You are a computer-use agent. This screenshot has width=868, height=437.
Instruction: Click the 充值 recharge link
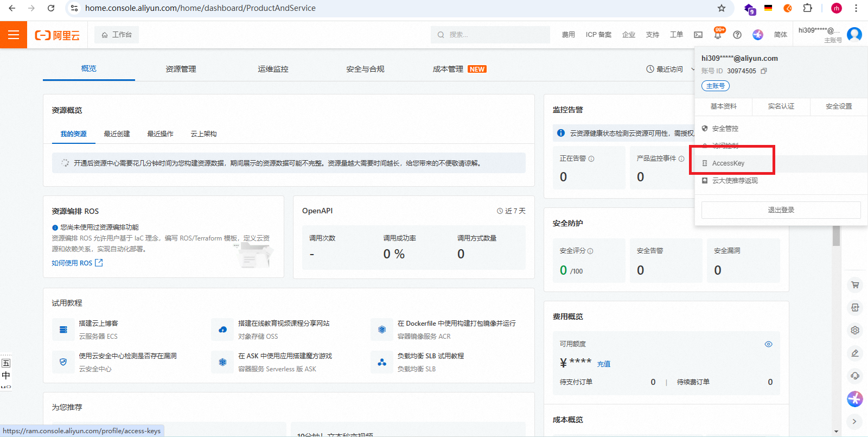tap(604, 364)
